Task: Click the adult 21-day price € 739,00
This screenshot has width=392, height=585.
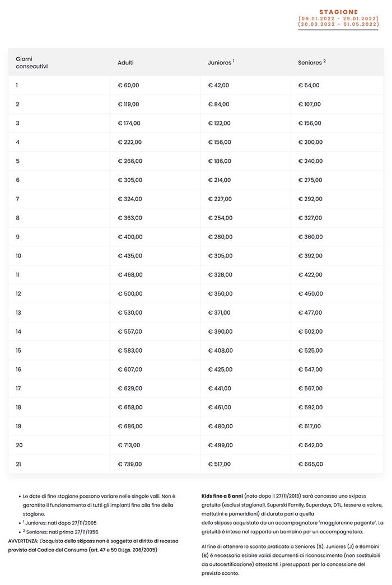Action: point(129,464)
